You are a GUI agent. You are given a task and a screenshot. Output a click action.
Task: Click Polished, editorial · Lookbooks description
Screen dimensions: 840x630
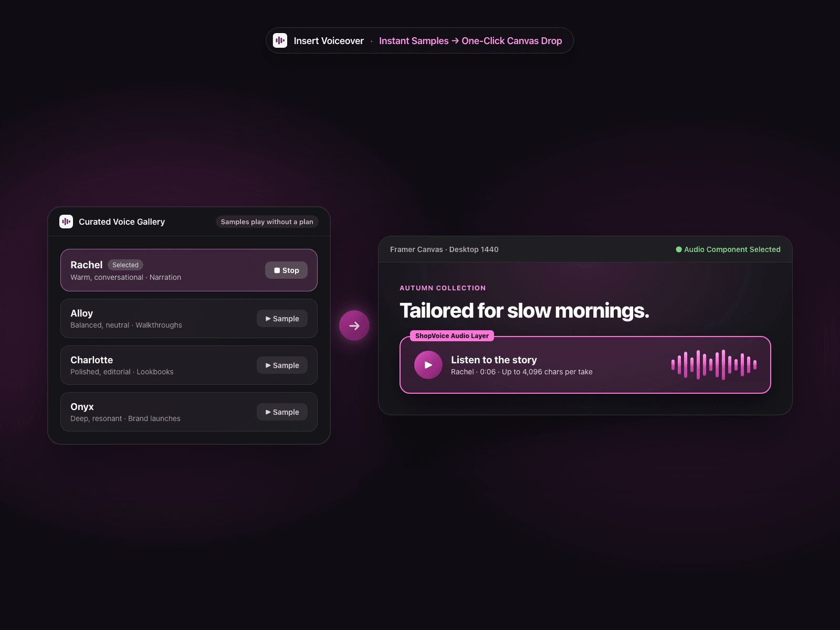click(x=122, y=372)
